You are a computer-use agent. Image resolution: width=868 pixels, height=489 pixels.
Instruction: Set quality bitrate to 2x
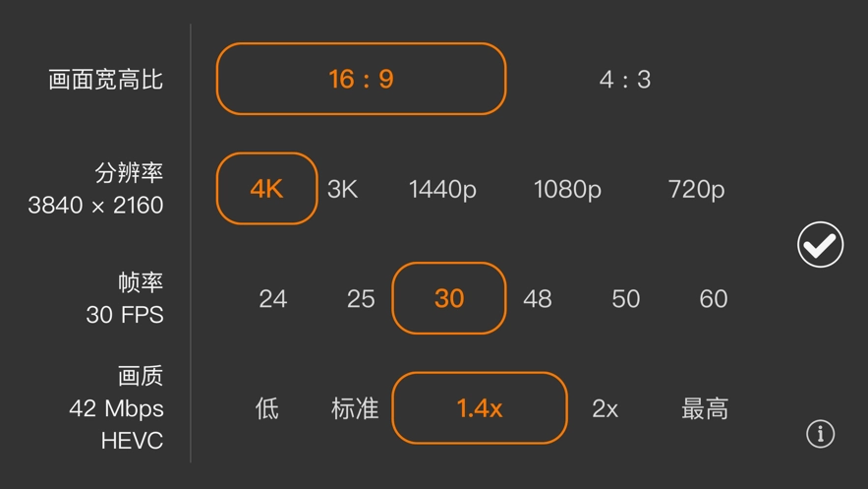606,408
